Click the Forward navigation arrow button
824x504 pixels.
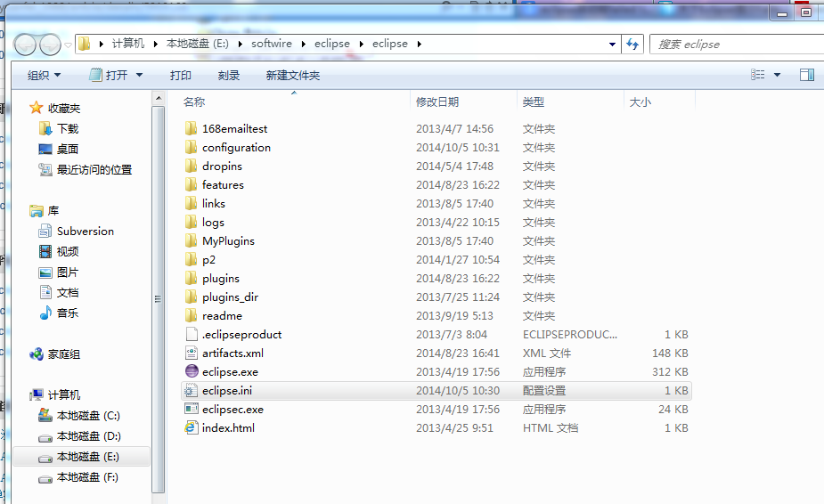click(x=50, y=45)
